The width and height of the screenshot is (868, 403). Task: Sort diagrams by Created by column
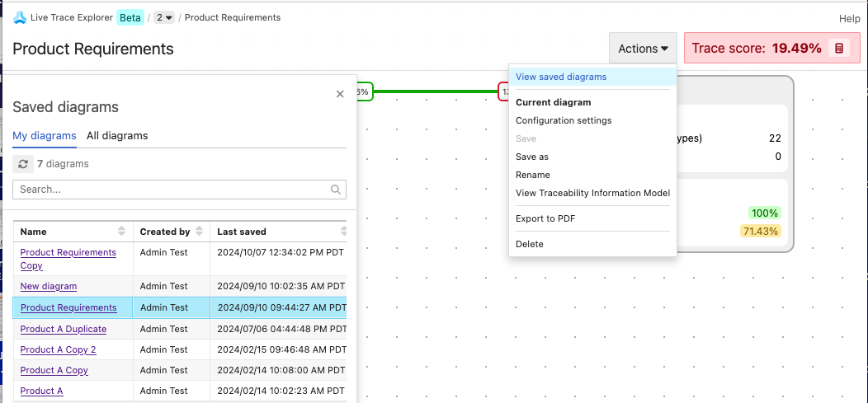click(x=199, y=232)
